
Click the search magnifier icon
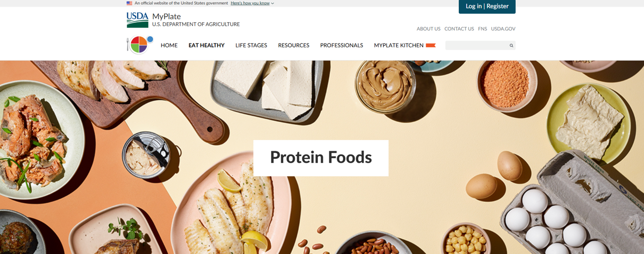coord(511,45)
